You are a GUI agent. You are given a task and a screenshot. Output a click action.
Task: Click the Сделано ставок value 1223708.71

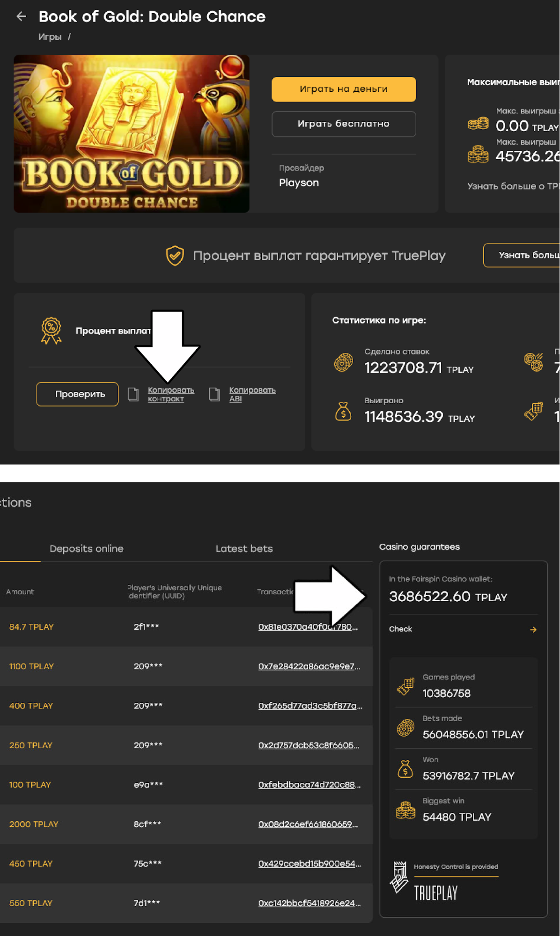tap(403, 368)
